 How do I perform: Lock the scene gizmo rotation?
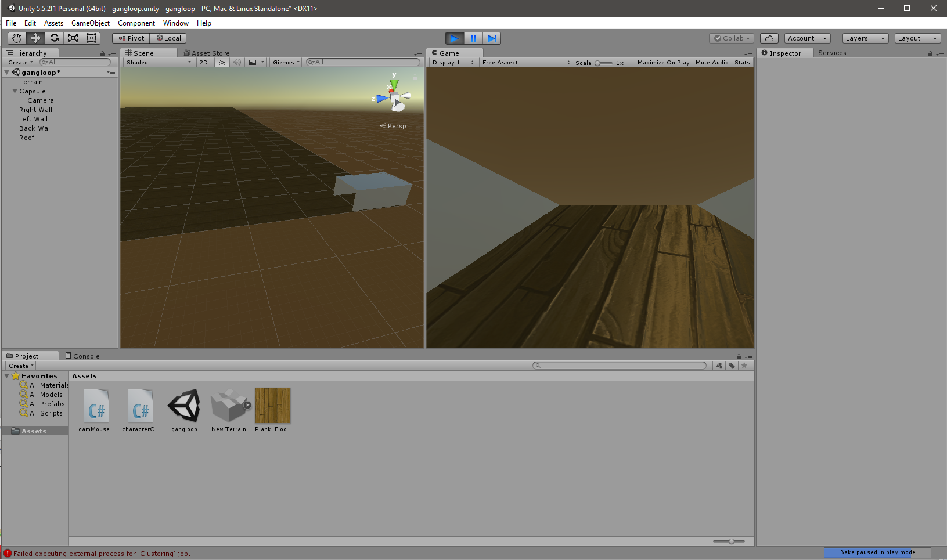point(415,77)
